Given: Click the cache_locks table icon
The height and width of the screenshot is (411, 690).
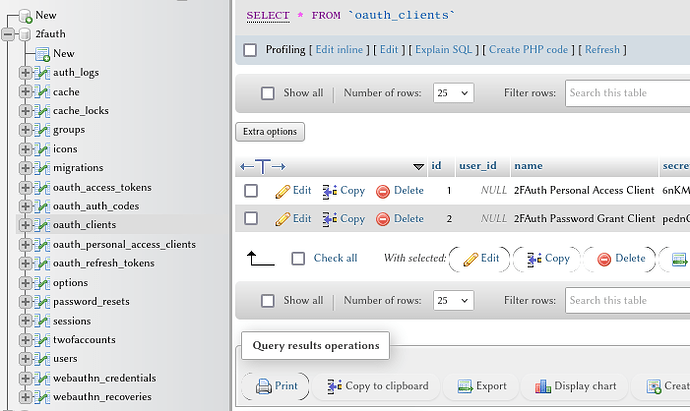Looking at the screenshot, I should pyautogui.click(x=42, y=111).
